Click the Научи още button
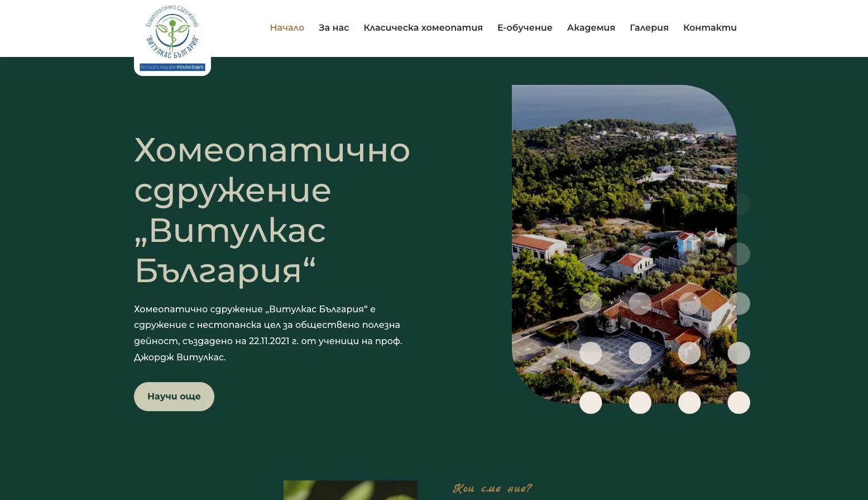Viewport: 868px width, 500px height. (174, 397)
